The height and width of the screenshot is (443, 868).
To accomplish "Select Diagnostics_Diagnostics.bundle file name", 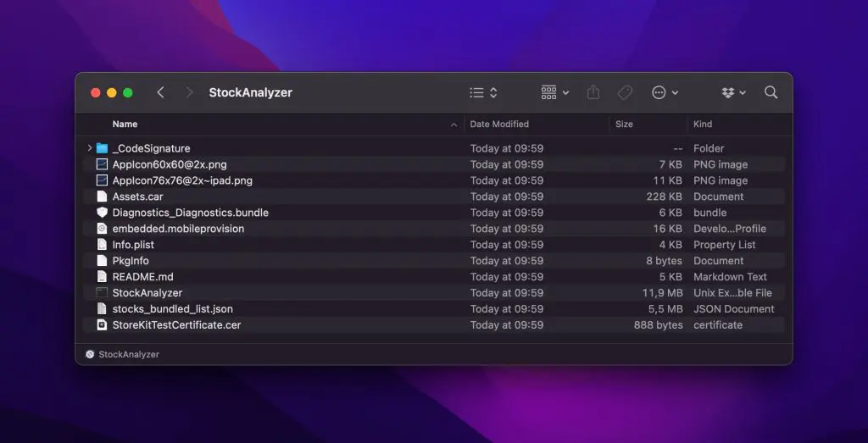I will click(191, 213).
